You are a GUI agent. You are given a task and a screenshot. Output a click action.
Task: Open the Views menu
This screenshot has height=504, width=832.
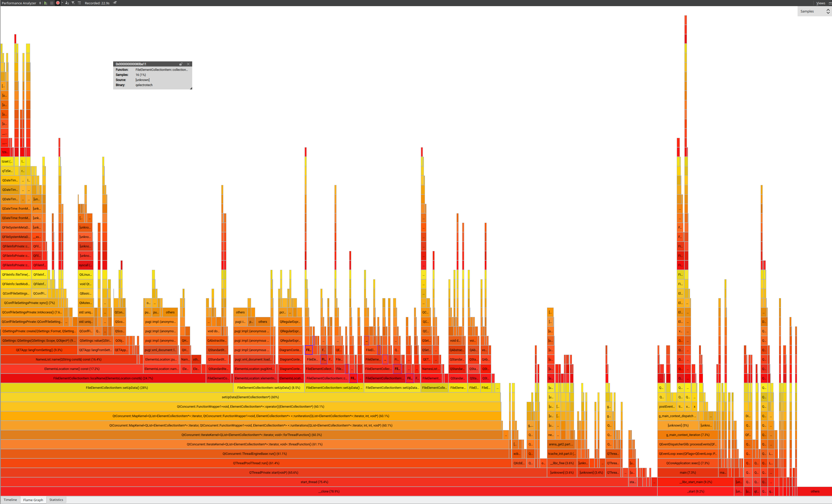click(x=820, y=3)
